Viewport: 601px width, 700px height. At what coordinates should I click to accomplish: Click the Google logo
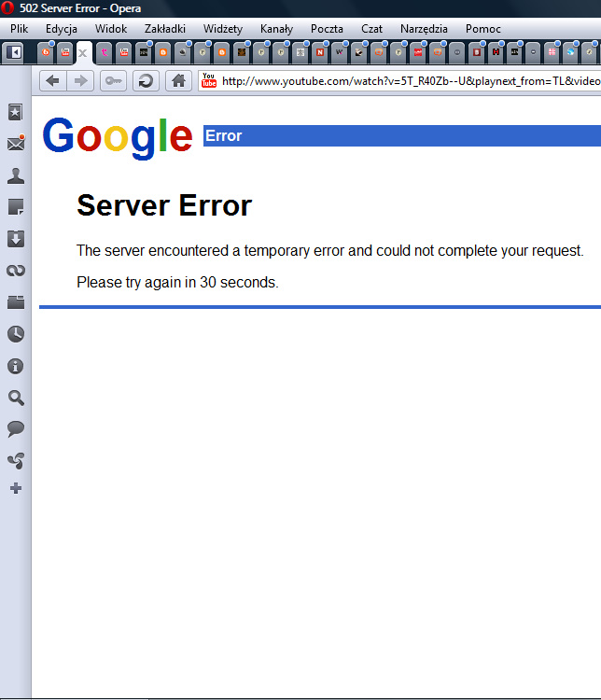click(x=118, y=137)
